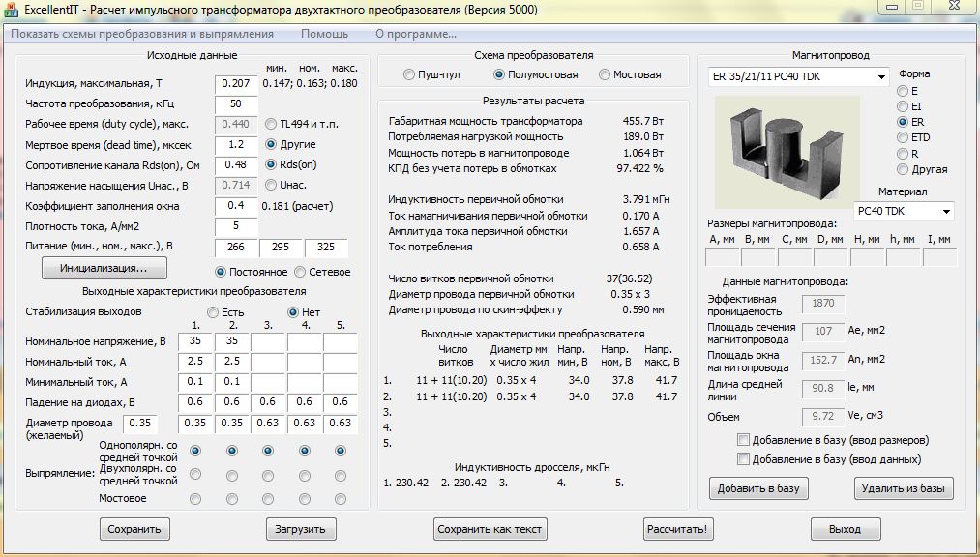Open the ER 35/21/11 PC40 TDK core dropdown
This screenshot has height=557, width=980.
click(880, 77)
